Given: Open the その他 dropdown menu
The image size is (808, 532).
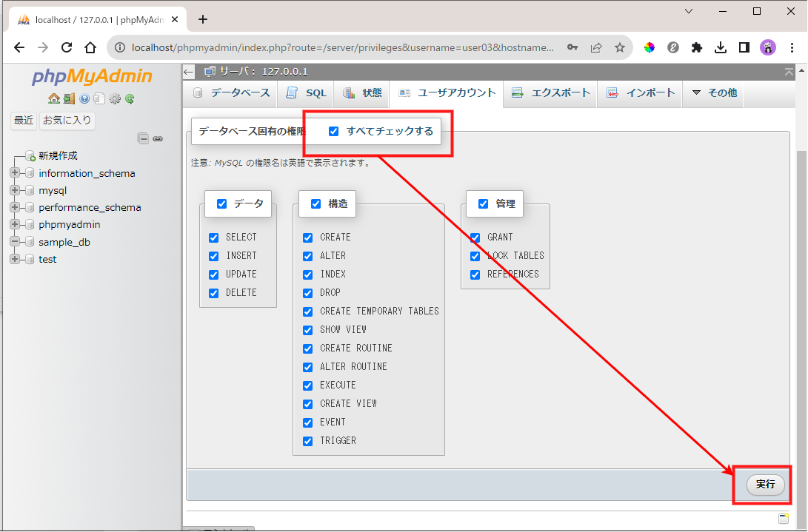Looking at the screenshot, I should pyautogui.click(x=713, y=93).
